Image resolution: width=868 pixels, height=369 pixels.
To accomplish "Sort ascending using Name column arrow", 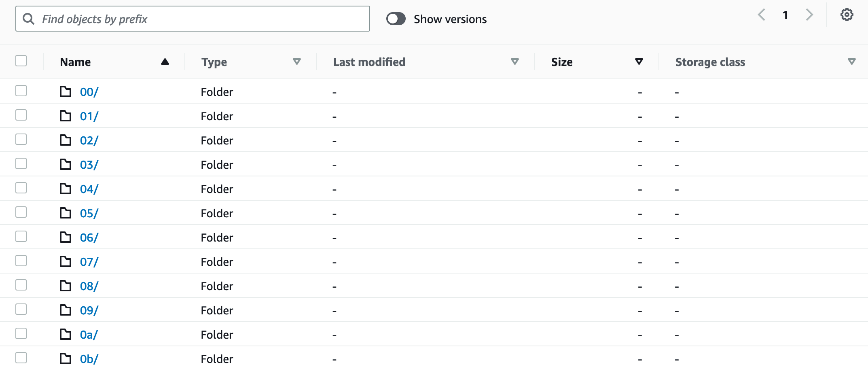I will 165,62.
